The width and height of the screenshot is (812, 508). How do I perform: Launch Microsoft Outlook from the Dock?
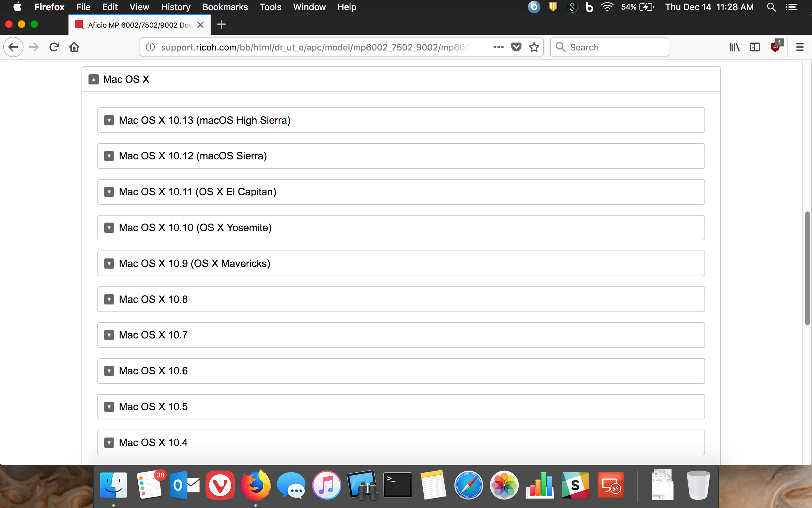pyautogui.click(x=185, y=485)
